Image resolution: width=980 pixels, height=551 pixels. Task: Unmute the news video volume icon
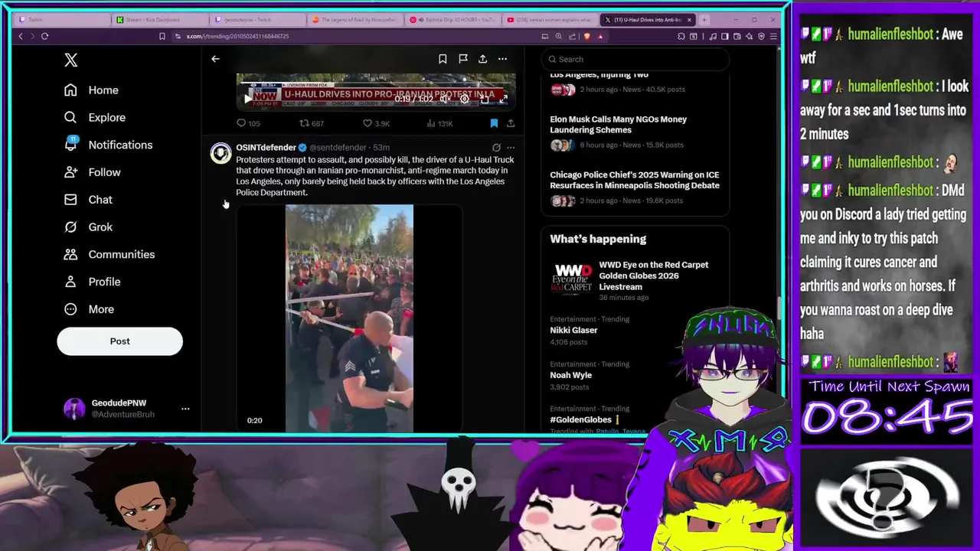point(445,99)
